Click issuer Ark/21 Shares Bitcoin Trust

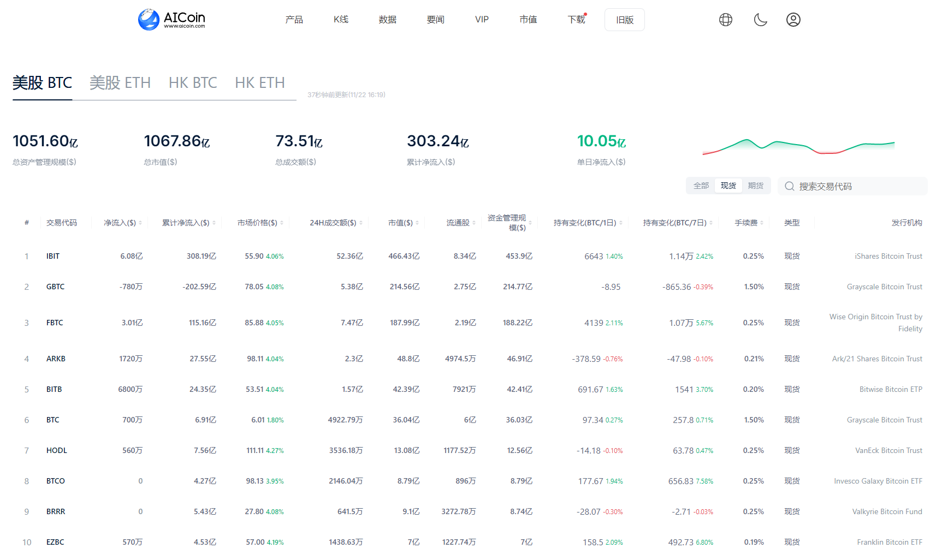tap(877, 359)
